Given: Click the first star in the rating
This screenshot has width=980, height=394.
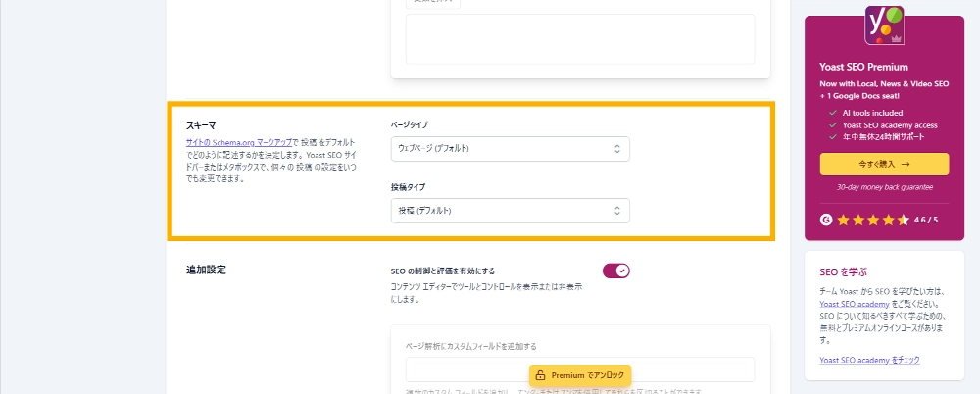Looking at the screenshot, I should click(843, 220).
